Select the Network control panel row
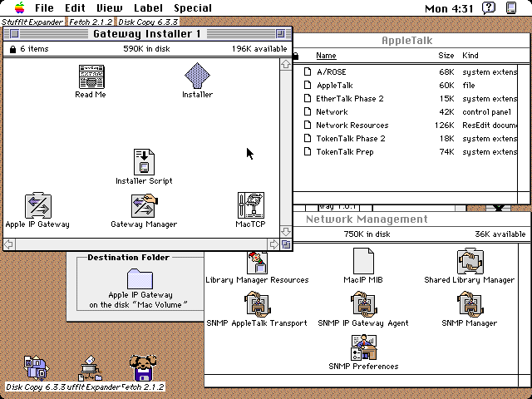This screenshot has width=532, height=399. pos(410,111)
